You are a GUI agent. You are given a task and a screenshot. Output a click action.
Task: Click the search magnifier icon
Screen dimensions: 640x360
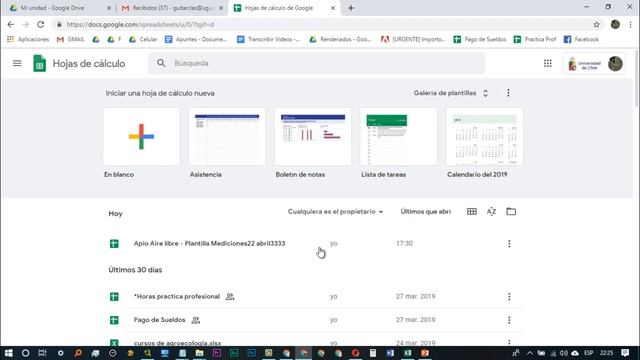coord(161,63)
